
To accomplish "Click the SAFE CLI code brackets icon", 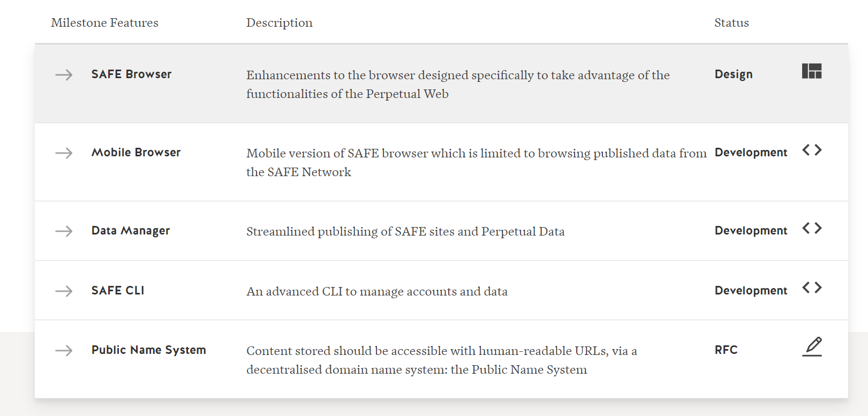I will (x=812, y=288).
